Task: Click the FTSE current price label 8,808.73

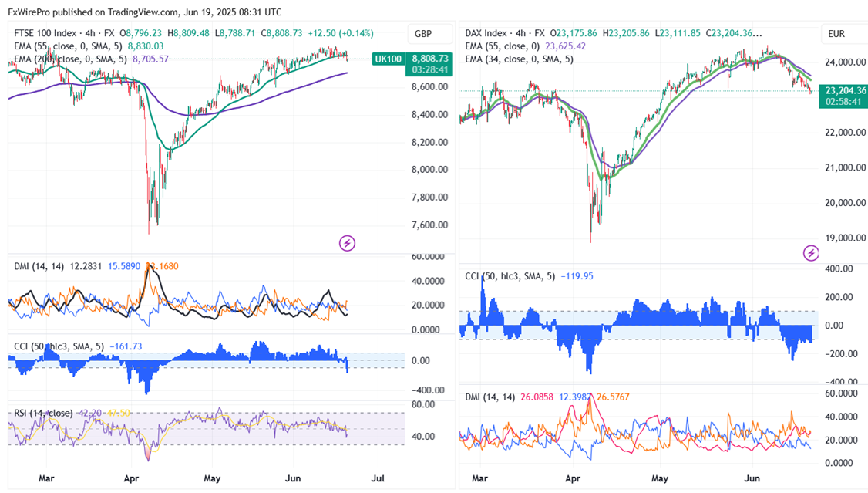Action: coord(429,58)
